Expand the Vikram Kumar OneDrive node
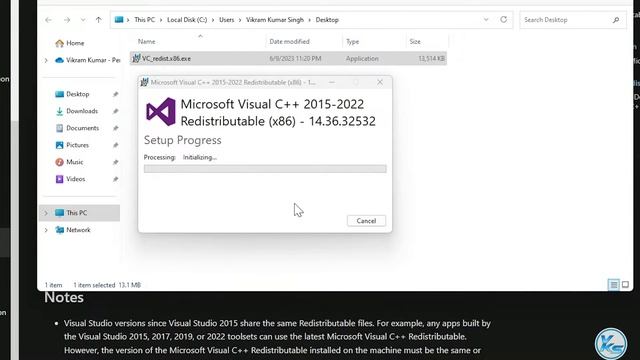640x360 pixels. [x=46, y=60]
